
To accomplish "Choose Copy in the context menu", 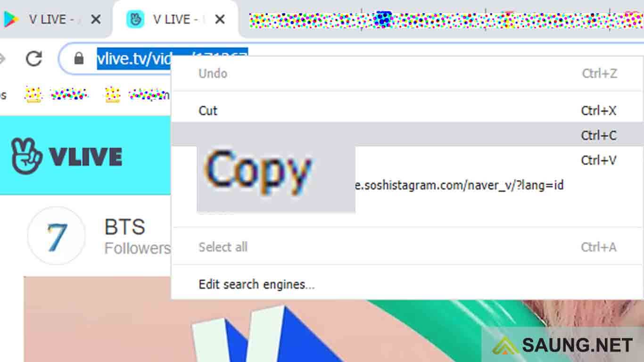I will pos(407,135).
